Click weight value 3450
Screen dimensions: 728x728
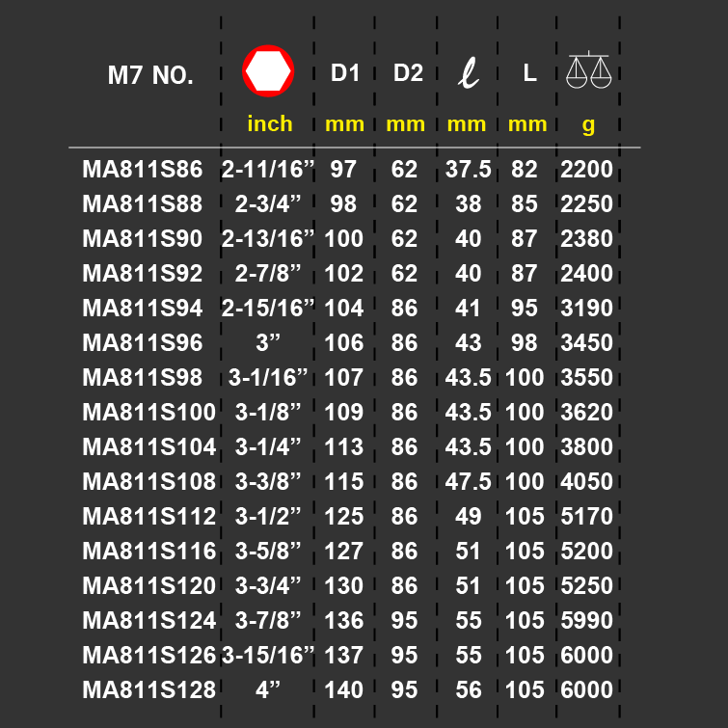[x=587, y=342]
